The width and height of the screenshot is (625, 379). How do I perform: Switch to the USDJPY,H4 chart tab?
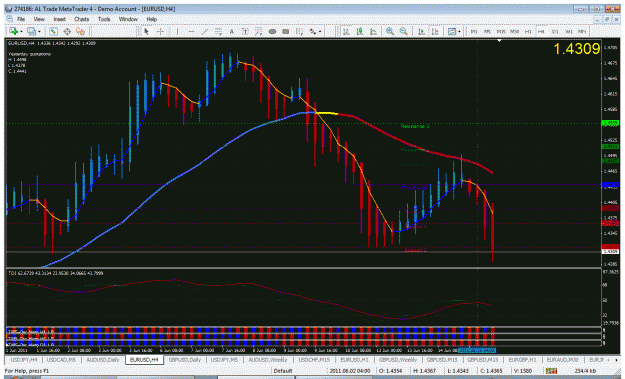(24, 359)
